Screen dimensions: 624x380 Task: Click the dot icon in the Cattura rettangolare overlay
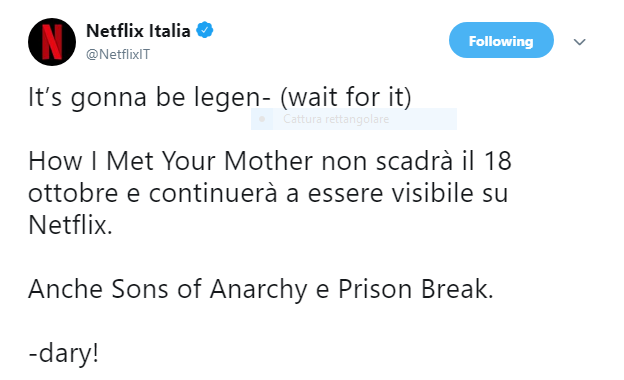point(262,119)
